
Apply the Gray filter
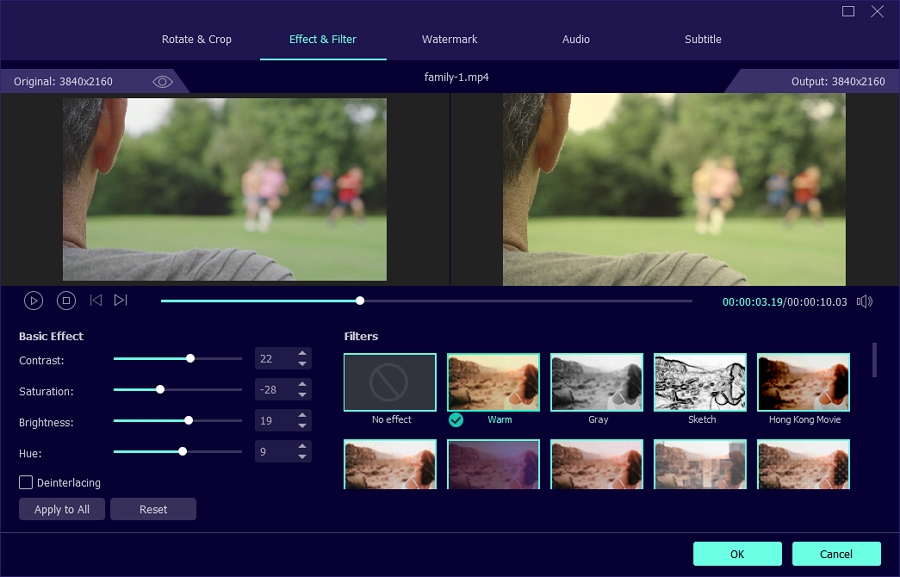click(x=596, y=382)
